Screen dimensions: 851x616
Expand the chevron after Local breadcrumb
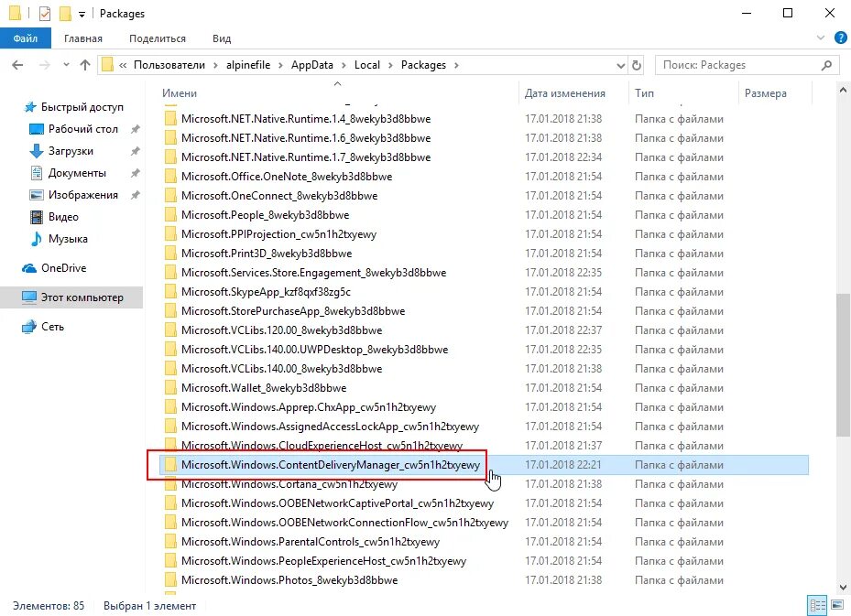[x=390, y=65]
